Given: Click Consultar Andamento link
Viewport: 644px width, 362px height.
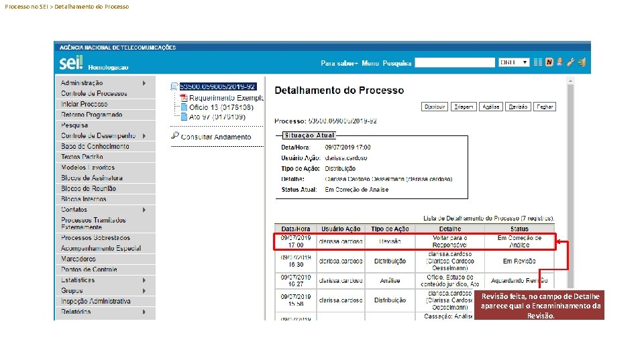Looking at the screenshot, I should point(216,137).
